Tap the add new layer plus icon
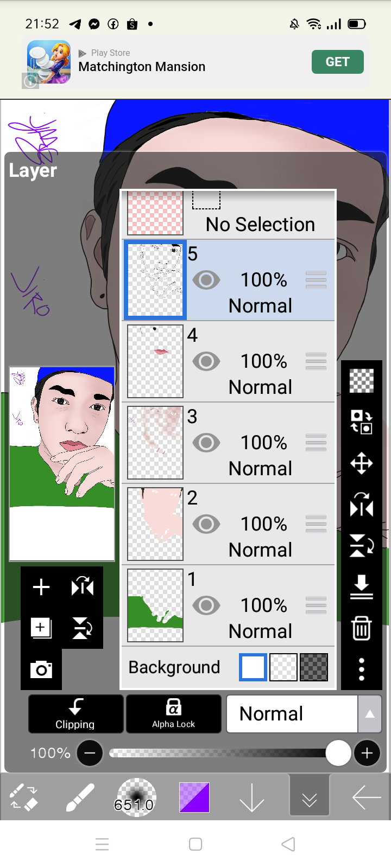The height and width of the screenshot is (868, 391). 41,587
